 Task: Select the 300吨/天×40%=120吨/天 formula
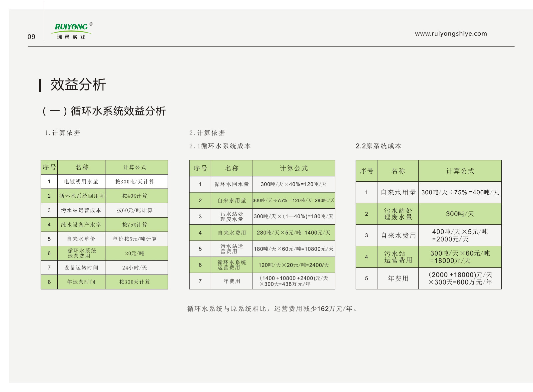(293, 184)
